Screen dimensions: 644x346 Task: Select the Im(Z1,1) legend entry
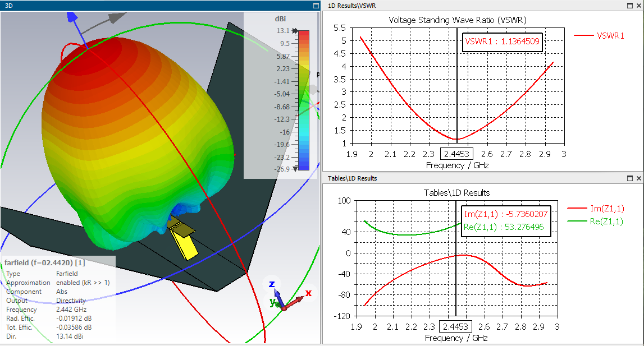coord(596,209)
